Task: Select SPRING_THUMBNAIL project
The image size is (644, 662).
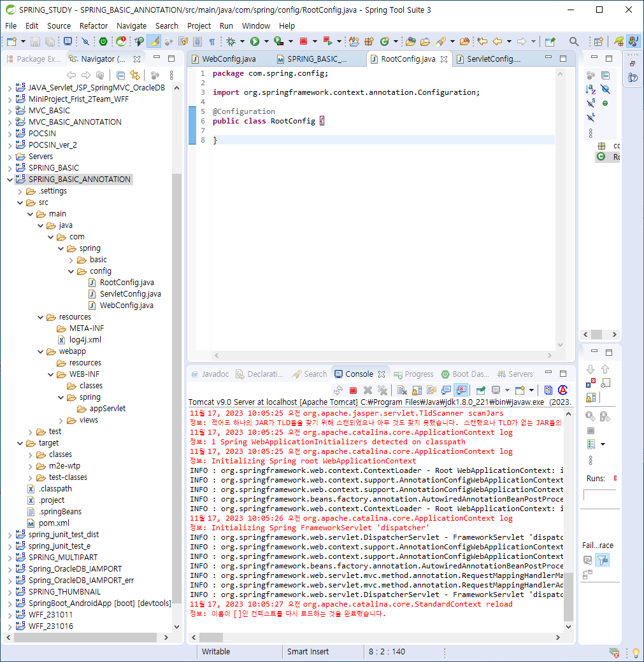Action: click(x=64, y=592)
